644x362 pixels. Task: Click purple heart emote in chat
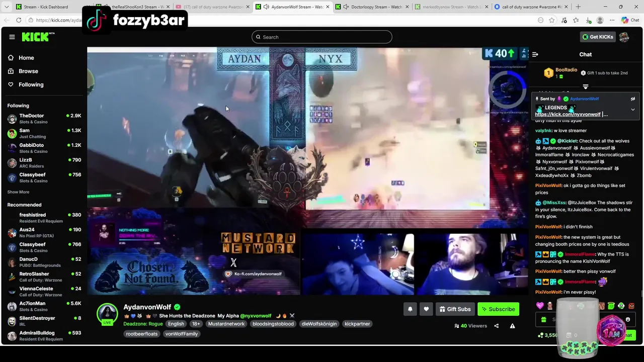pyautogui.click(x=540, y=306)
